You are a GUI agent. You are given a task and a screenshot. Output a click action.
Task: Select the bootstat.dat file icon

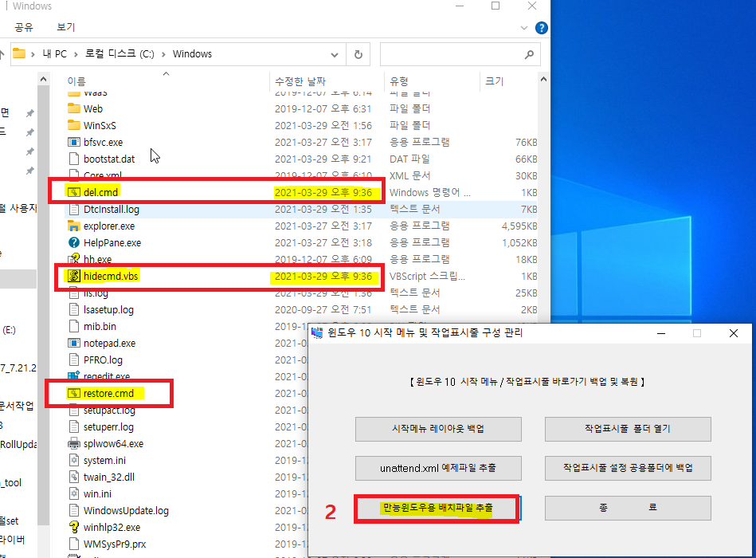(74, 159)
